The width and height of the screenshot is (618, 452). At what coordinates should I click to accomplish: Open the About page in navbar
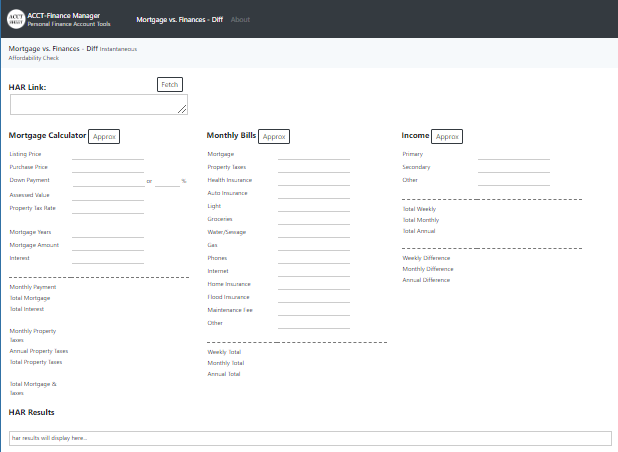click(x=241, y=19)
